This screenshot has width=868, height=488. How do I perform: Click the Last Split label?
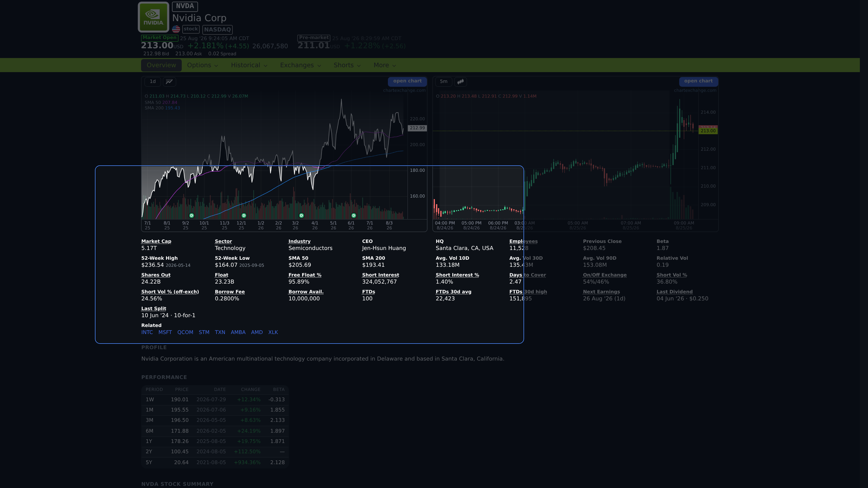point(154,309)
